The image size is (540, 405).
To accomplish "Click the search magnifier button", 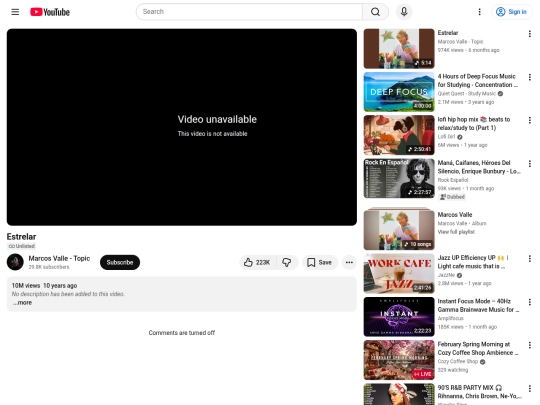I will [375, 12].
